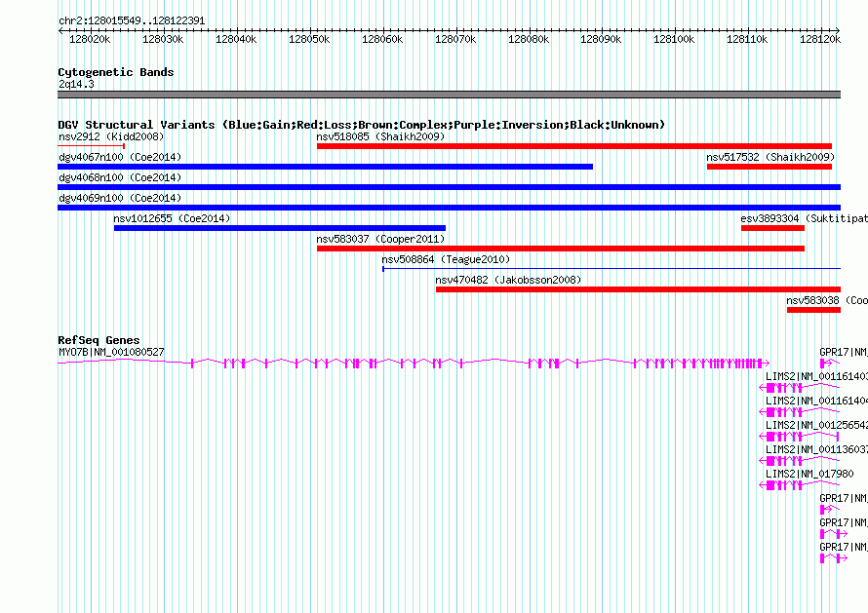
Task: Open the dgv4068n100 (Coe2014) variant label
Action: pyautogui.click(x=120, y=177)
